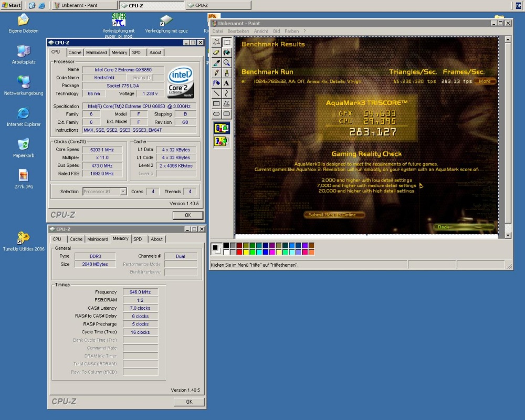The image size is (525, 420).
Task: Open the Bild menu in Paint
Action: 277,31
